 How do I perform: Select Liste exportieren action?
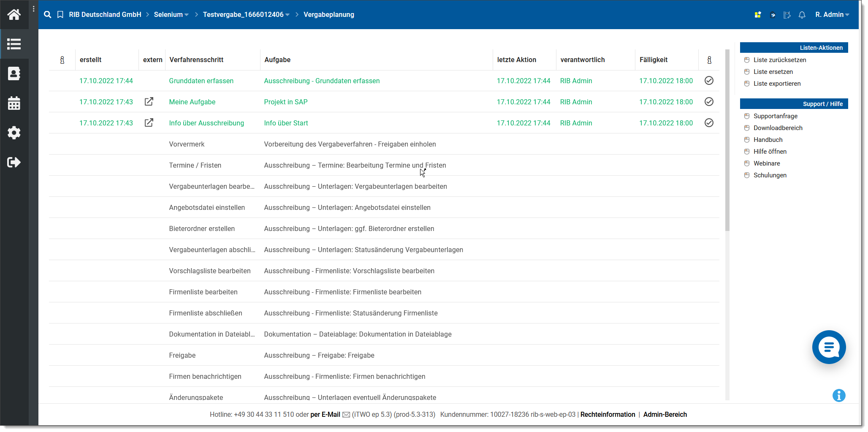click(x=777, y=84)
